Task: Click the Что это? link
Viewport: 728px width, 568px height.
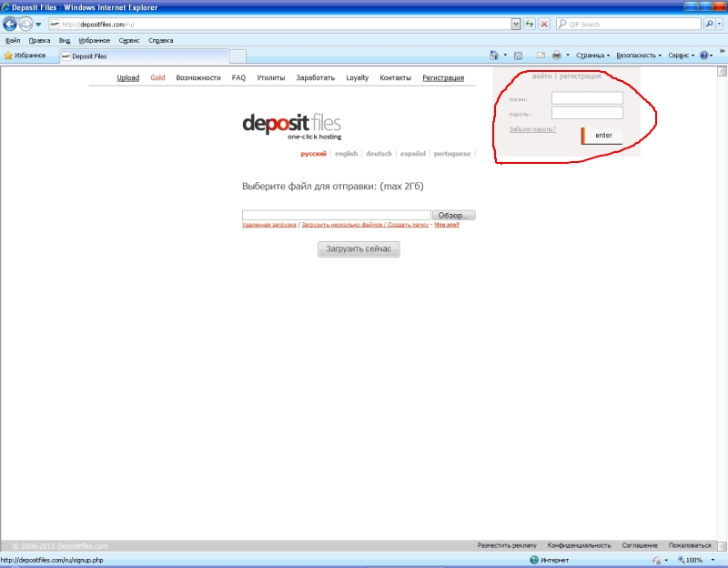Action: point(447,225)
